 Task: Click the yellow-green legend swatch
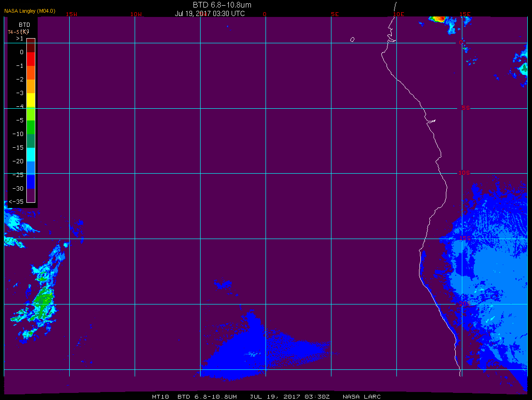point(31,114)
